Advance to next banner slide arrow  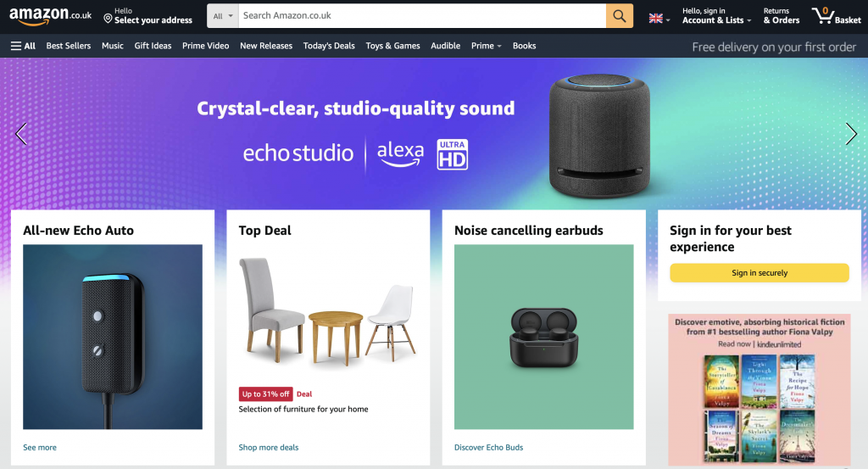click(851, 133)
